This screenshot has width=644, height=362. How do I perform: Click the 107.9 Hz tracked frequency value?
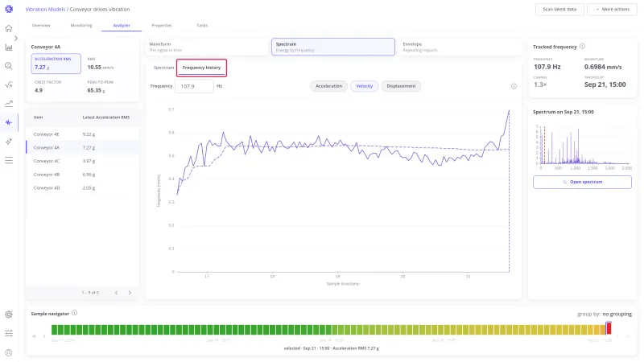pyautogui.click(x=547, y=67)
